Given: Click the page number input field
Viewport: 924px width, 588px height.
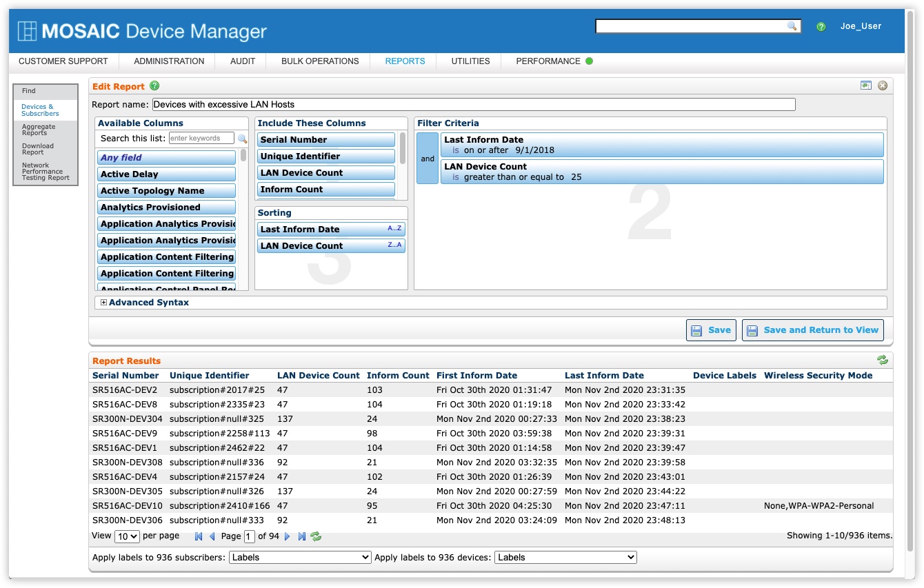Looking at the screenshot, I should pos(250,536).
